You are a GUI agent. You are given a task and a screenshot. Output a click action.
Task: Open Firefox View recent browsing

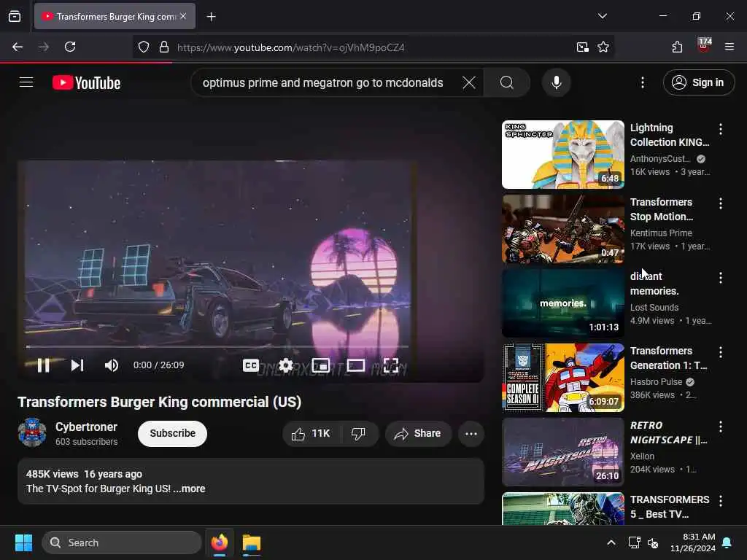click(x=15, y=16)
